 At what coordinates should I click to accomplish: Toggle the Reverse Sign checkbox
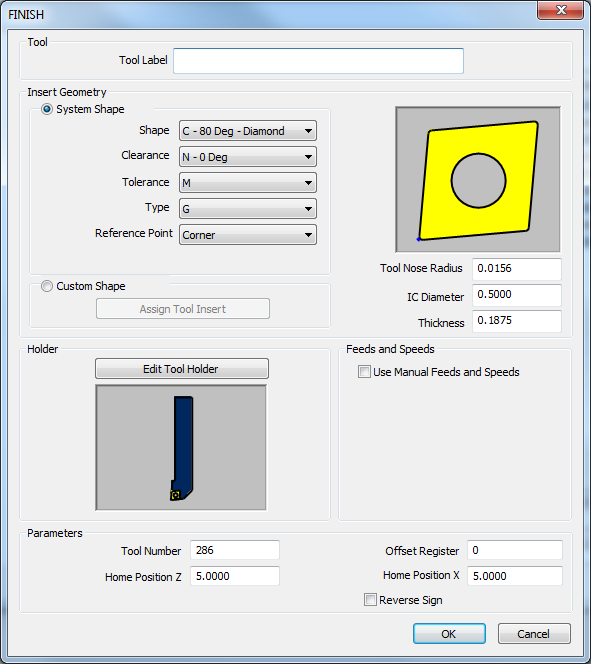pyautogui.click(x=370, y=600)
